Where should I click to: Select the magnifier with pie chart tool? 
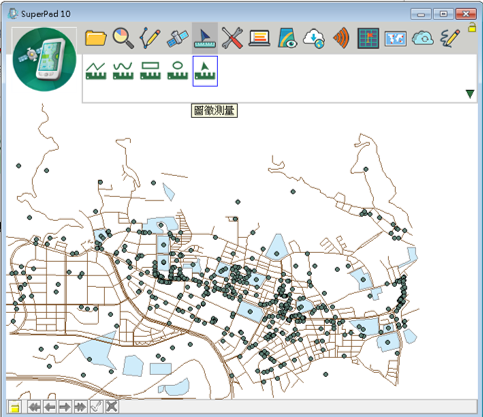tap(123, 38)
